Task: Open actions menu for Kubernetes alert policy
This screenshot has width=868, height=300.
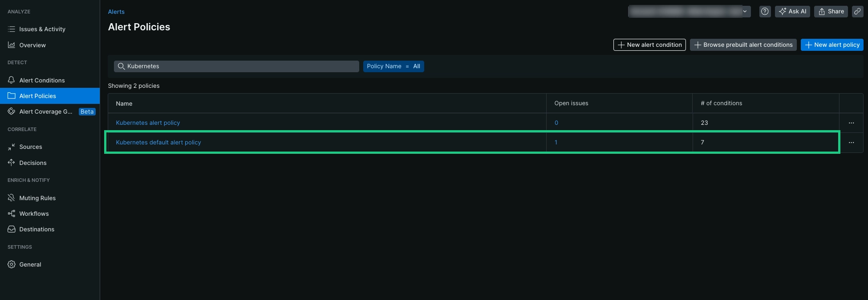Action: pos(851,123)
